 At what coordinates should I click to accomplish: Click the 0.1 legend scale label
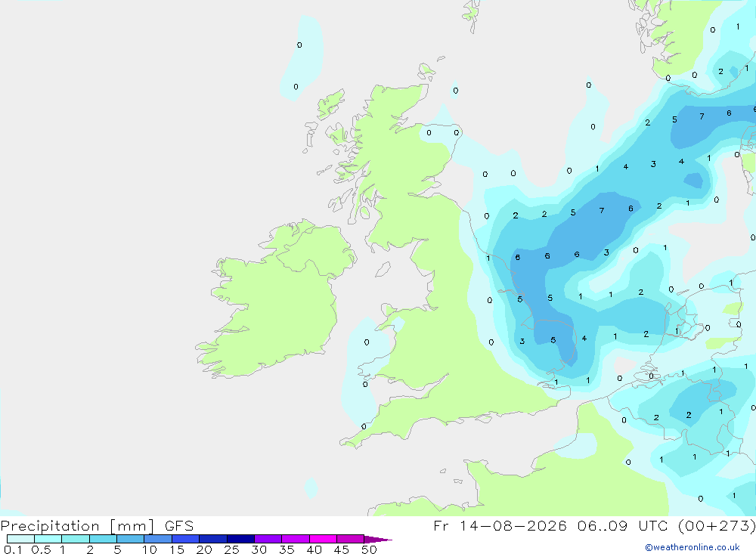click(x=13, y=549)
